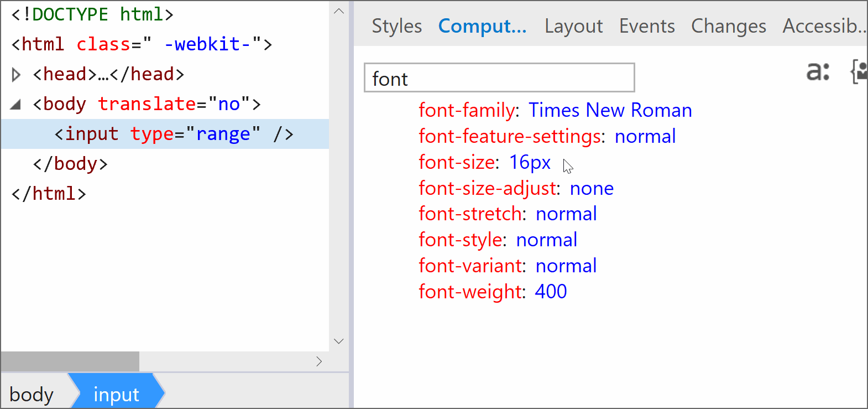
Task: Click the input breadcrumb item
Action: [x=116, y=394]
